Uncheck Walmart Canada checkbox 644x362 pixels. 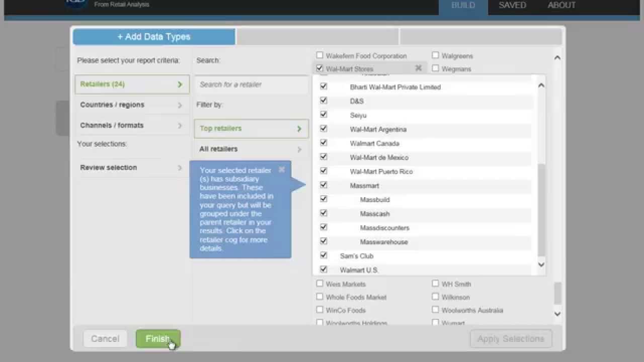tap(324, 142)
